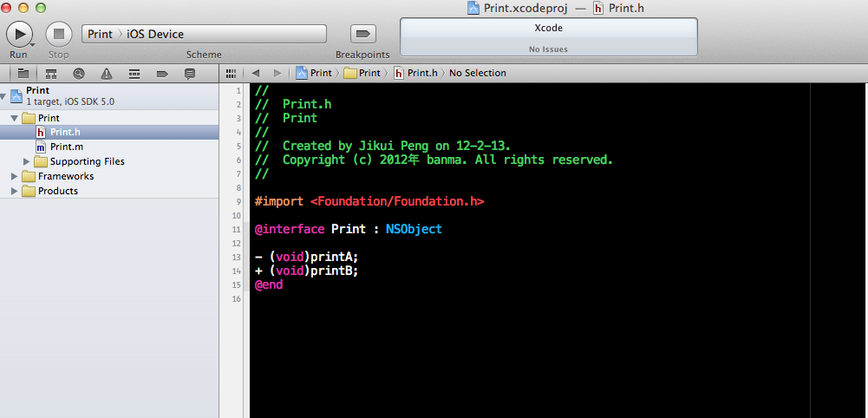Viewport: 868px width, 418px height.
Task: Open the related files grid menu
Action: click(232, 73)
